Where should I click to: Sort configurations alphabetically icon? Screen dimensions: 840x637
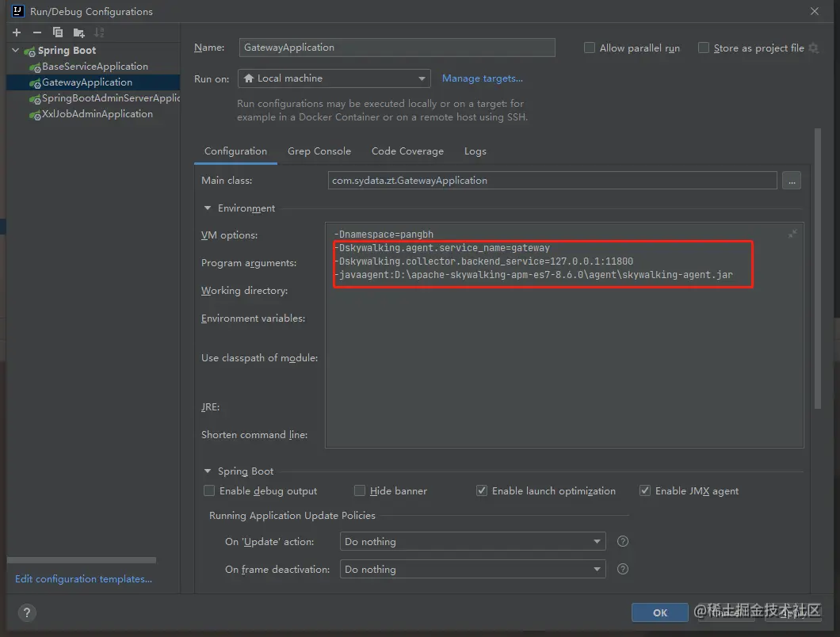coord(99,32)
